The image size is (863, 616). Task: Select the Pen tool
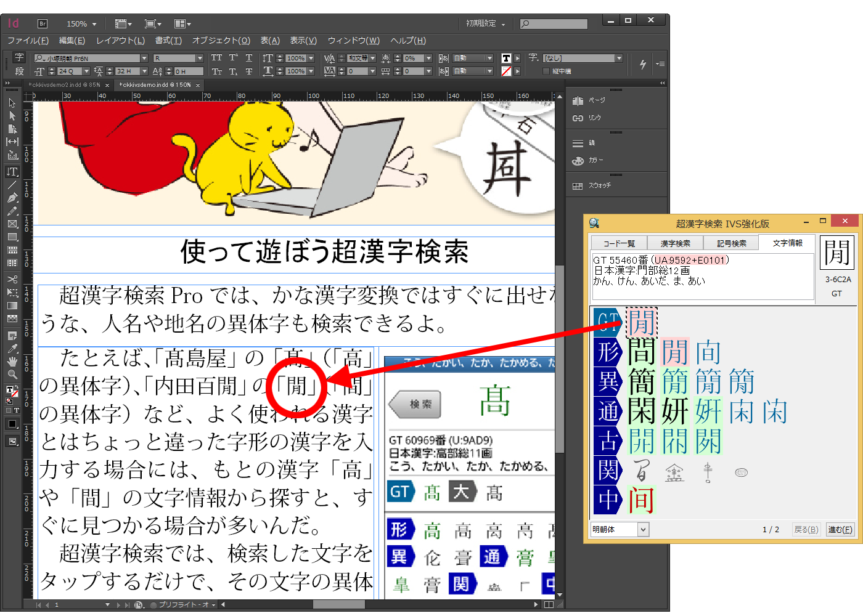point(12,198)
